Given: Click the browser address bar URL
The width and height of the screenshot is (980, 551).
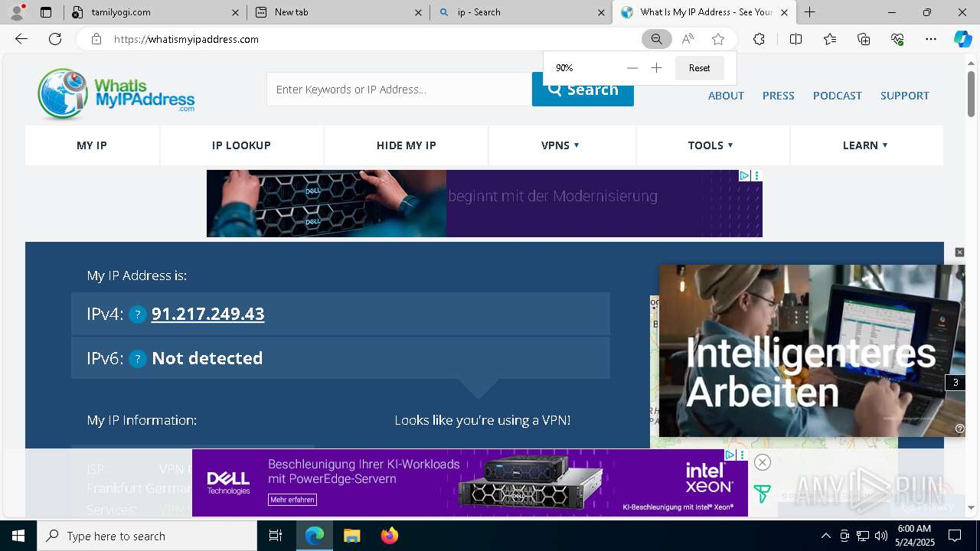Looking at the screenshot, I should point(186,39).
